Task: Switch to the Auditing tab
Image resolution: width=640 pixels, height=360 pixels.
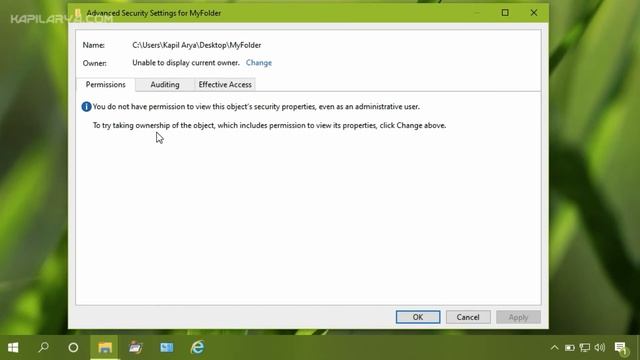Action: pos(165,84)
